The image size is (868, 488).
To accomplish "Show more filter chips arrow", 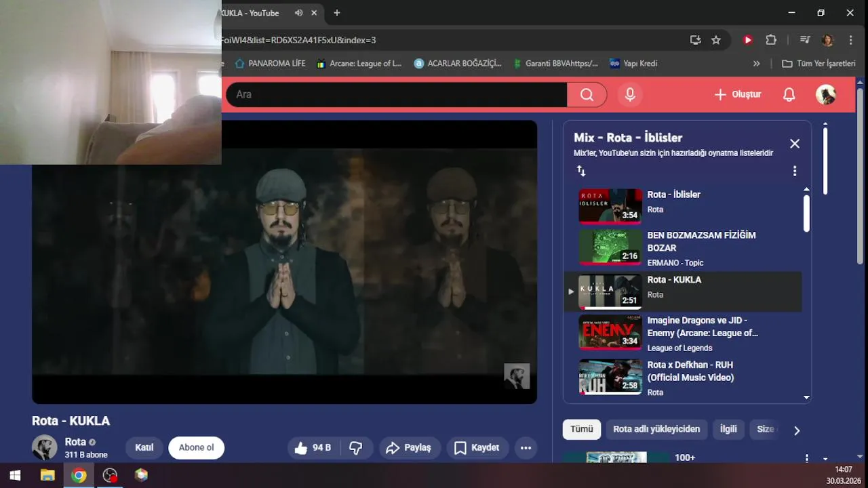I will tap(797, 430).
